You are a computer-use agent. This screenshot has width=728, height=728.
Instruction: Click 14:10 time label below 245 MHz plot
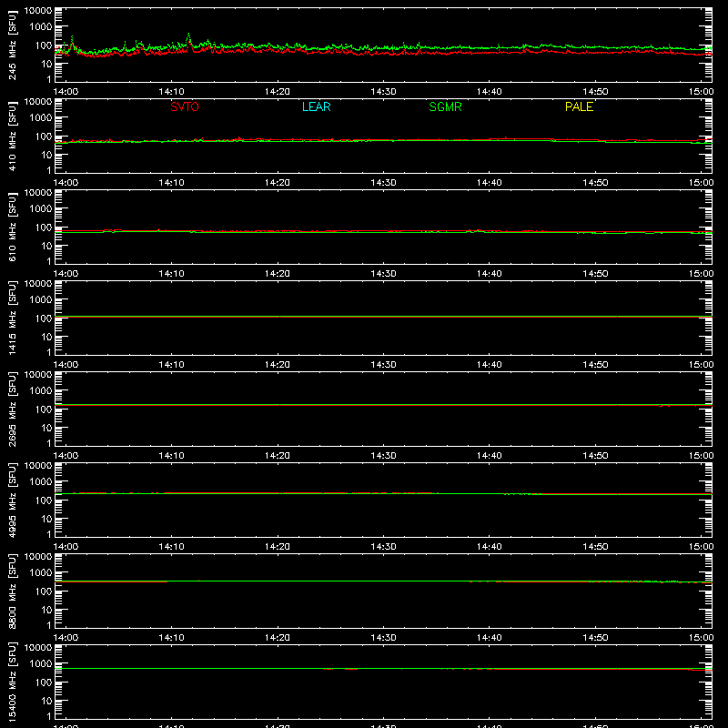tap(171, 92)
